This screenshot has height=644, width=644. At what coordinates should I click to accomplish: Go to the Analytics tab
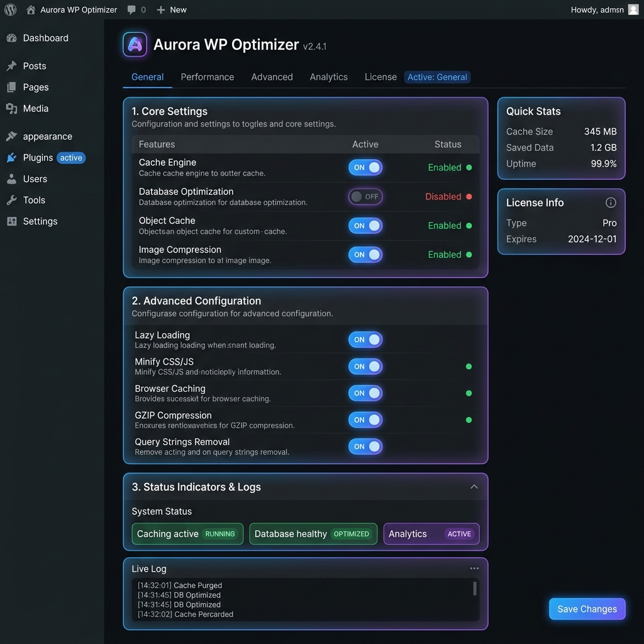point(328,77)
